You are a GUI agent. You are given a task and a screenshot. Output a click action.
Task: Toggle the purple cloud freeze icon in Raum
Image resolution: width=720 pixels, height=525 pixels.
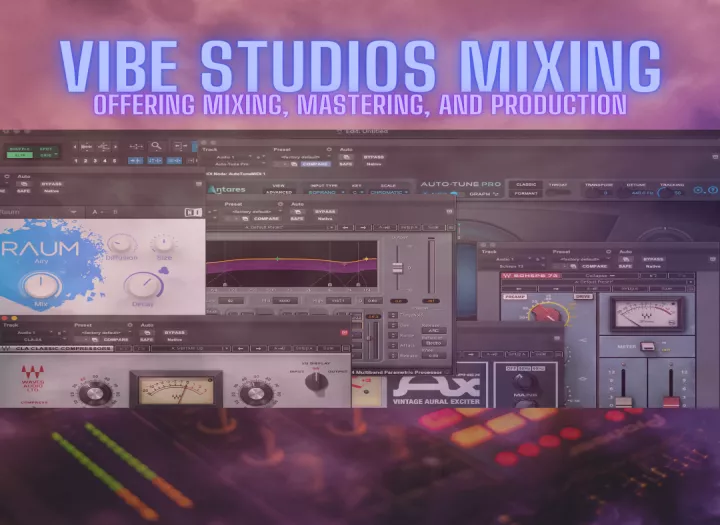click(x=163, y=270)
